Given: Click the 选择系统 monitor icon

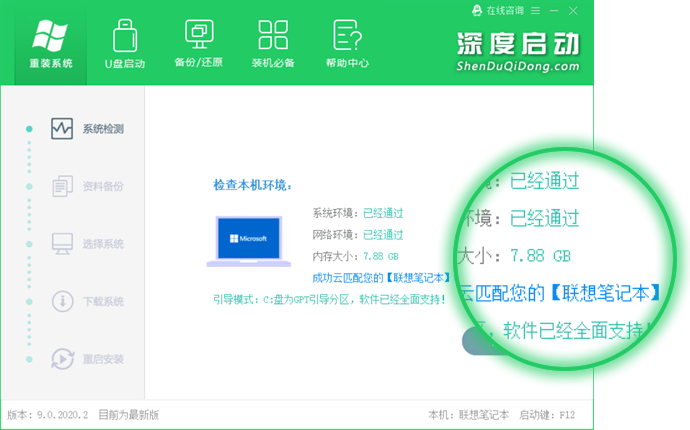Looking at the screenshot, I should click(x=62, y=244).
